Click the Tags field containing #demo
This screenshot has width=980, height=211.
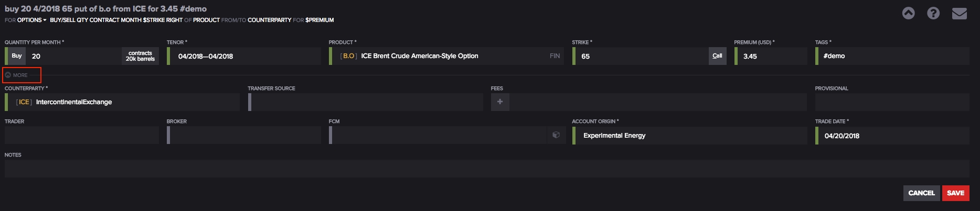tap(892, 56)
